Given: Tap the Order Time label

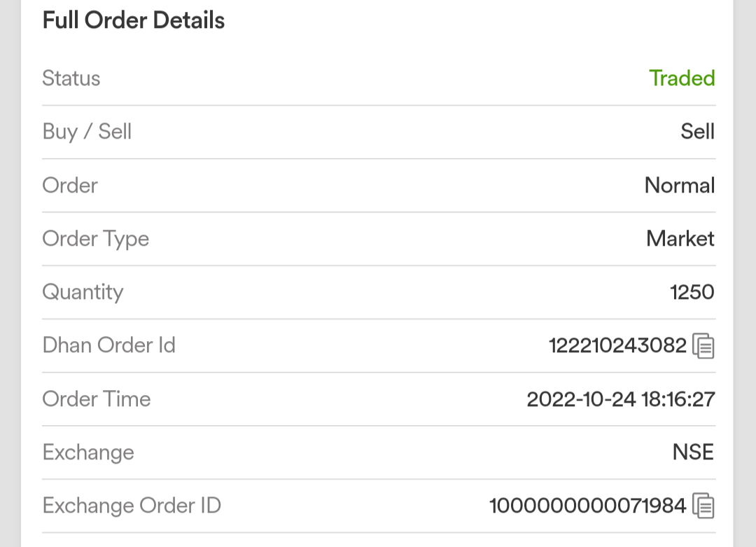Looking at the screenshot, I should click(97, 399).
